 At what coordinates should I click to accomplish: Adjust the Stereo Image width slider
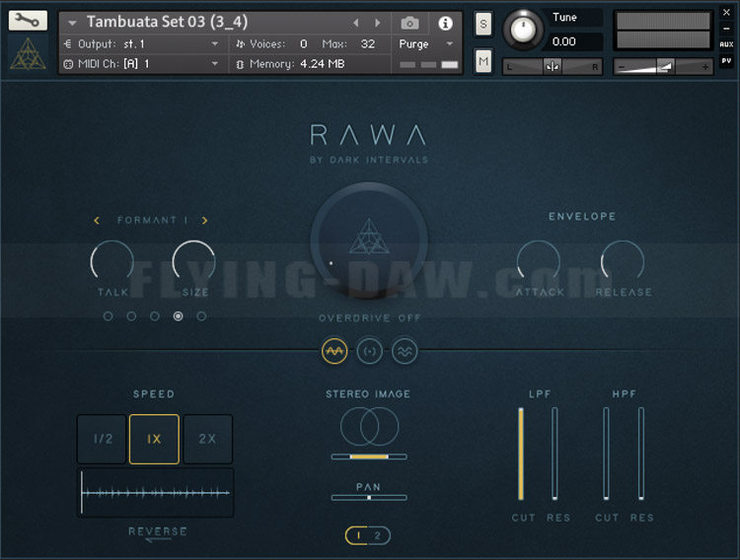click(x=369, y=456)
